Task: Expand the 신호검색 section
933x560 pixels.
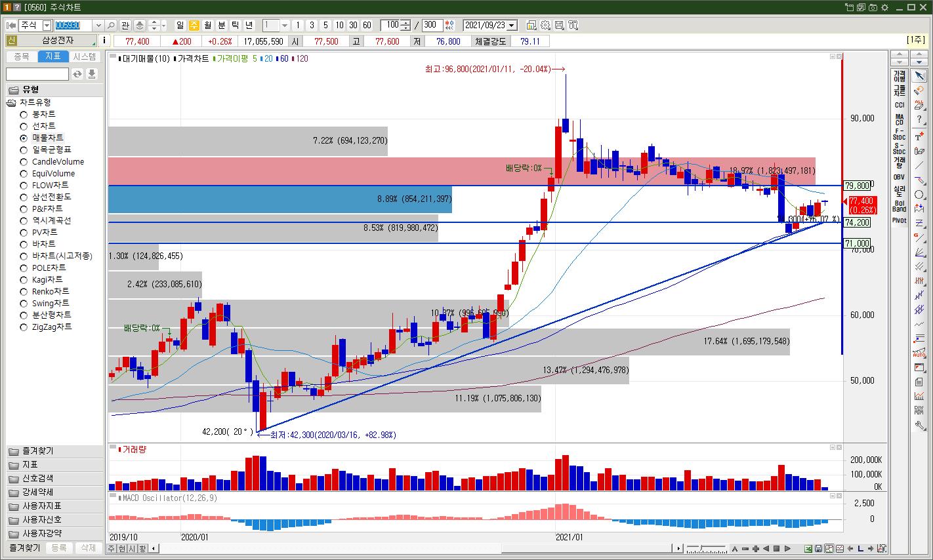Action: pos(54,479)
